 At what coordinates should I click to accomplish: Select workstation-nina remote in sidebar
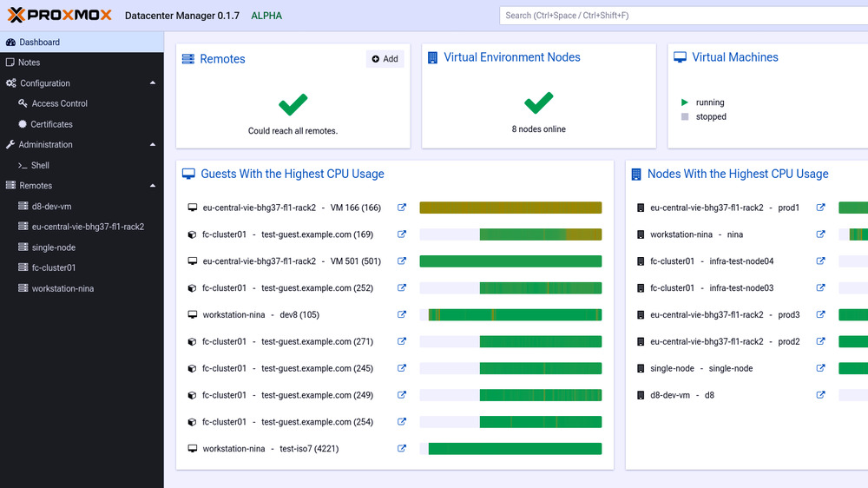tap(62, 288)
